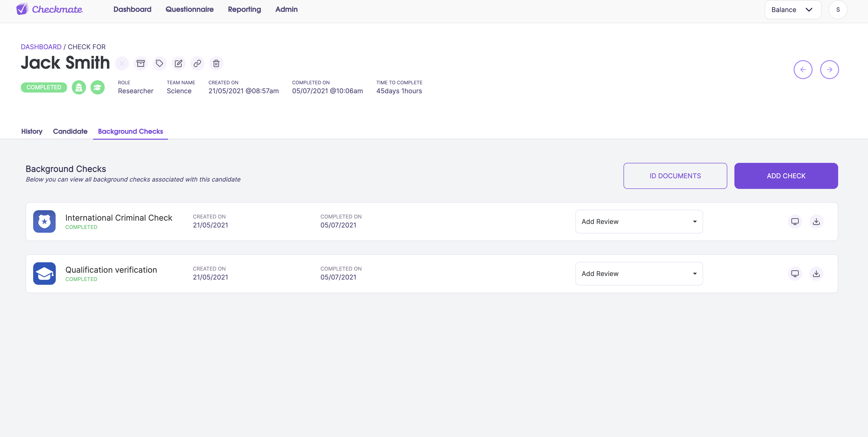Open the user avatar S menu

click(x=838, y=10)
